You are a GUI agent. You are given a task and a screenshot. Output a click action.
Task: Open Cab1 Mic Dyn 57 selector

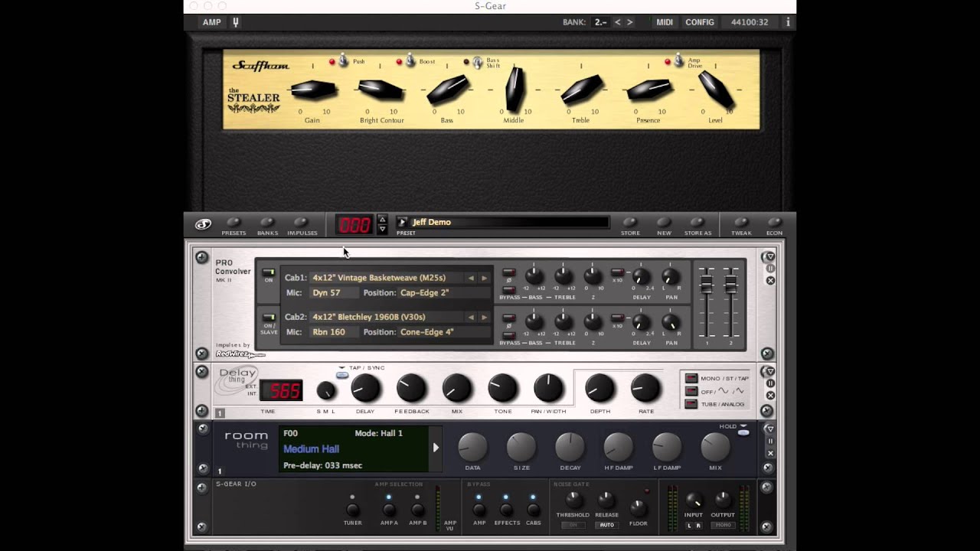(x=334, y=292)
